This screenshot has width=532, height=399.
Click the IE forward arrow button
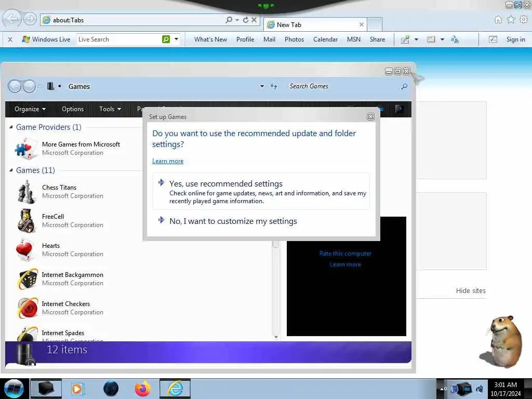[30, 19]
